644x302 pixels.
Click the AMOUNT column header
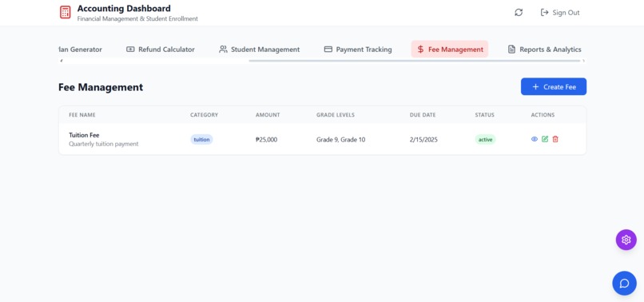[268, 115]
